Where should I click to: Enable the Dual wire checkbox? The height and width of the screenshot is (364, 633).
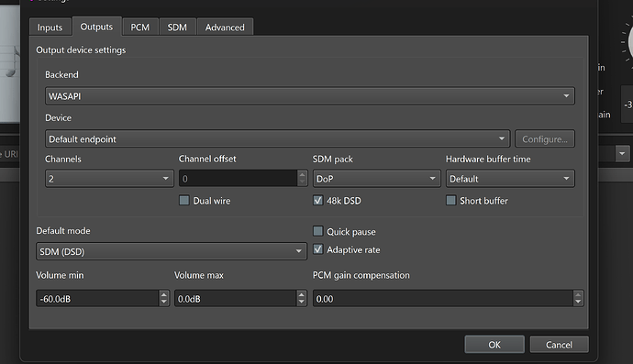click(x=184, y=201)
